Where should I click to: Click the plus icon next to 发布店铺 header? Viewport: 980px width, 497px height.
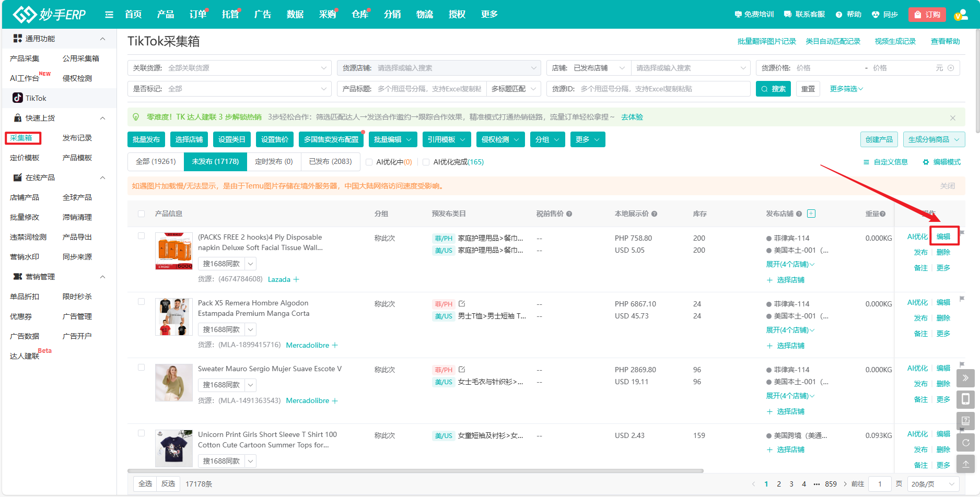[x=811, y=214]
